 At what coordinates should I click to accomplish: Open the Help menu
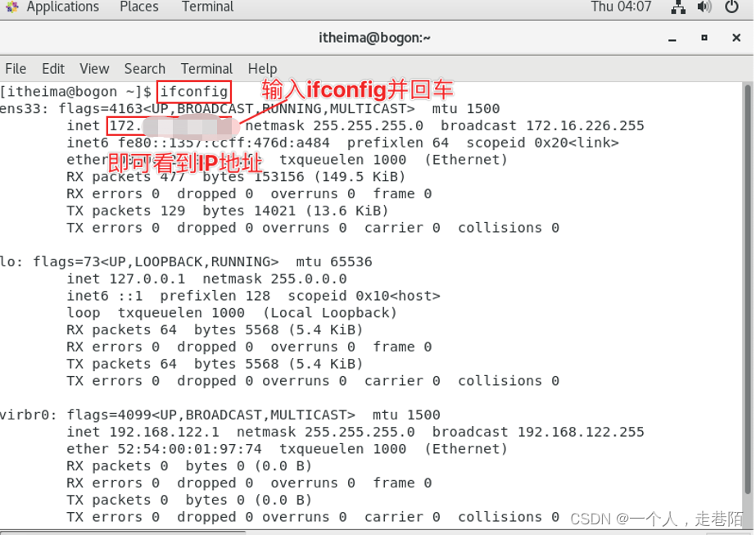(x=262, y=69)
